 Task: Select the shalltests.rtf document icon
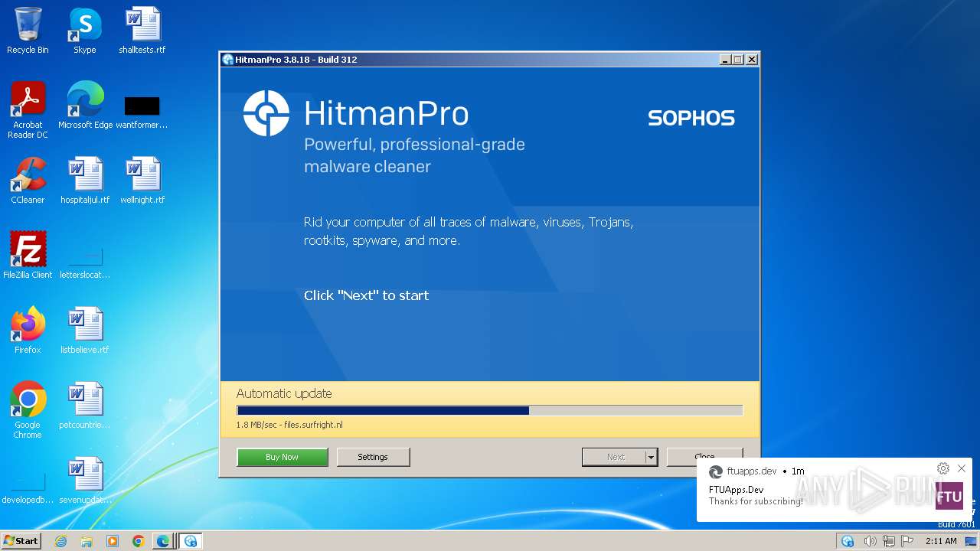[142, 31]
